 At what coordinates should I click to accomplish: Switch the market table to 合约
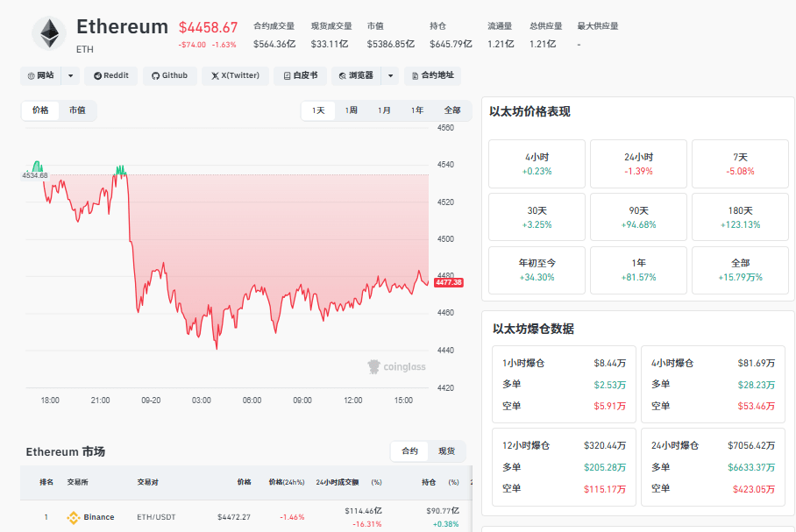tap(409, 450)
